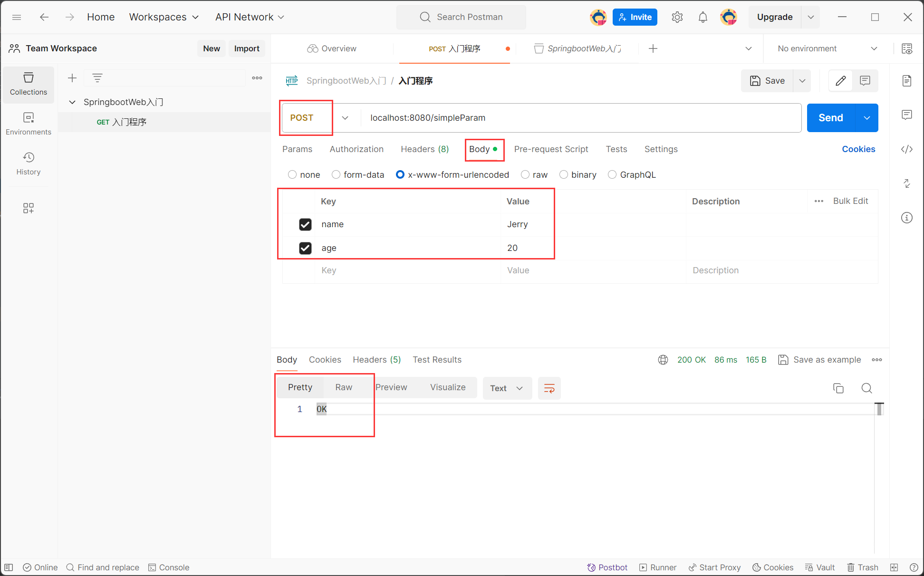Click Search Postman box
The height and width of the screenshot is (576, 924).
click(x=461, y=17)
